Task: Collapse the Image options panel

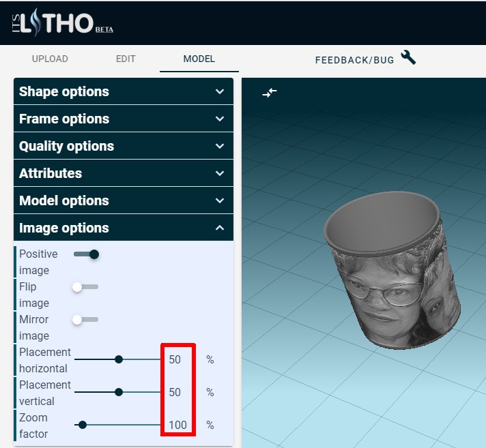Action: [124, 228]
